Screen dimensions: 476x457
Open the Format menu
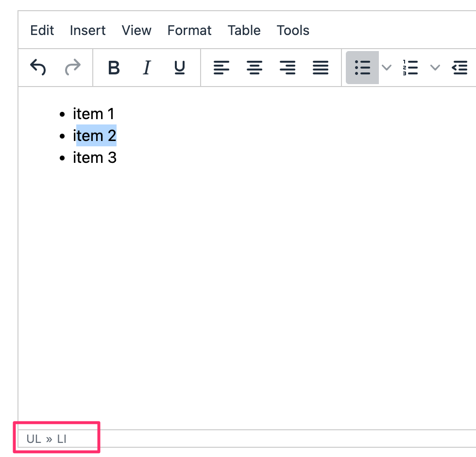189,31
